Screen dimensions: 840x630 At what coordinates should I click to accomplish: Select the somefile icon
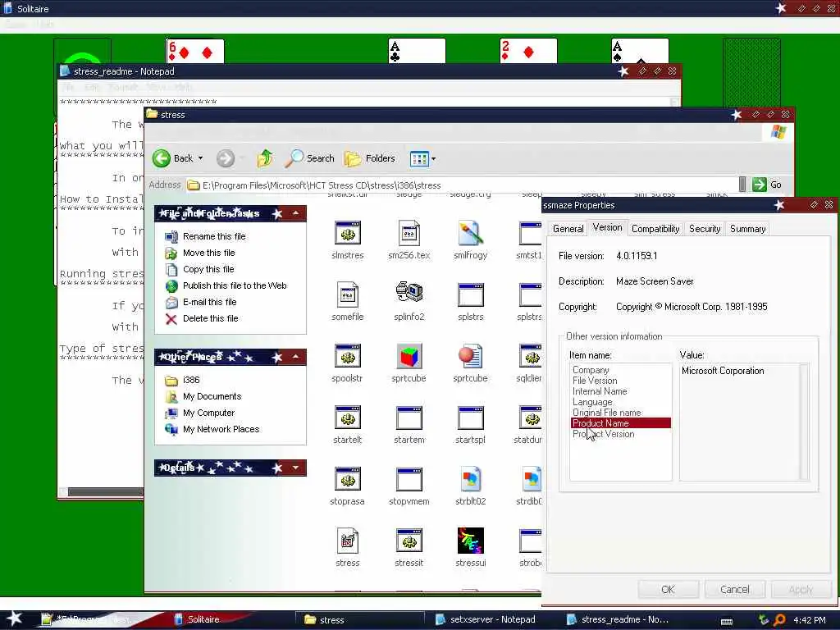coord(347,294)
